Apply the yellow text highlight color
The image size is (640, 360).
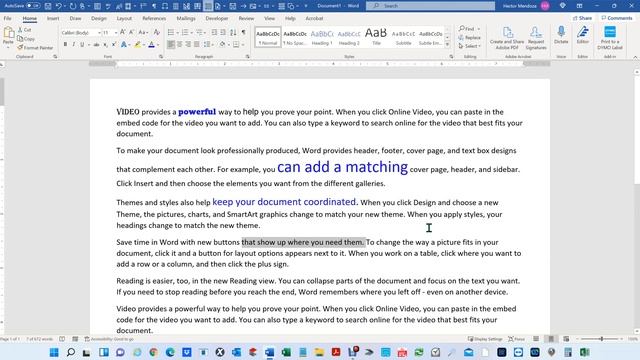coord(138,44)
